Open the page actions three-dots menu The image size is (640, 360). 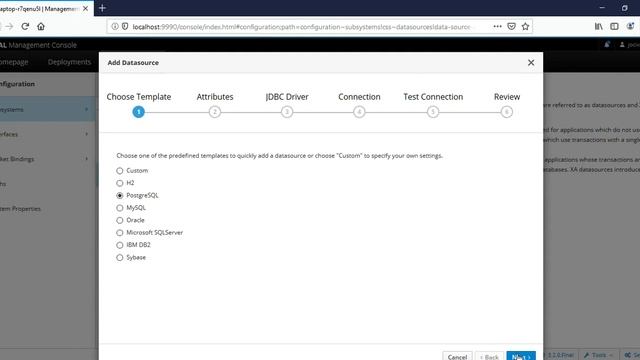pos(497,27)
